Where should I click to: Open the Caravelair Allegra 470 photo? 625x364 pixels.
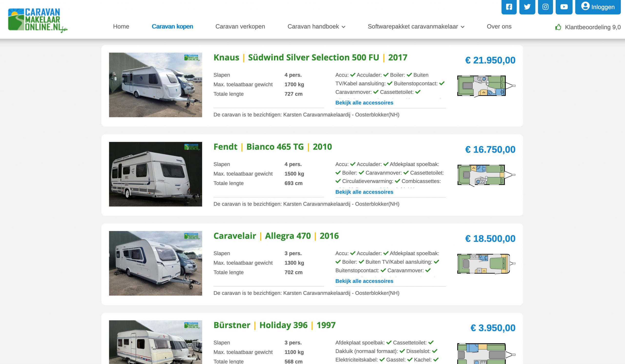point(156,263)
